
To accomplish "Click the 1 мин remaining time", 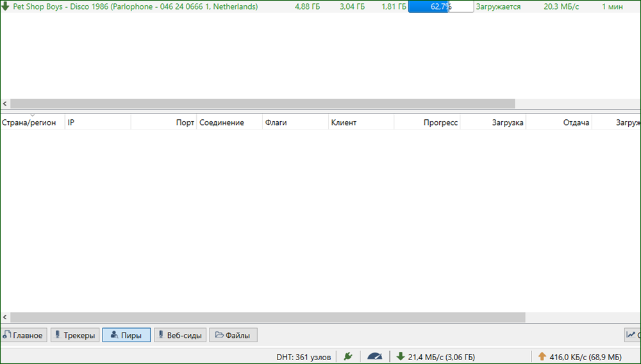I will click(612, 6).
